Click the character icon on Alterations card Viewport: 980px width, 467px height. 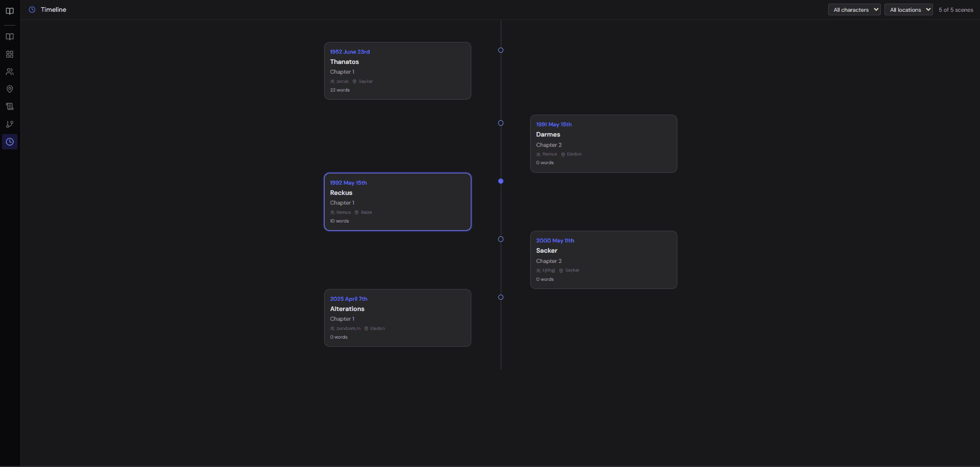tap(332, 328)
